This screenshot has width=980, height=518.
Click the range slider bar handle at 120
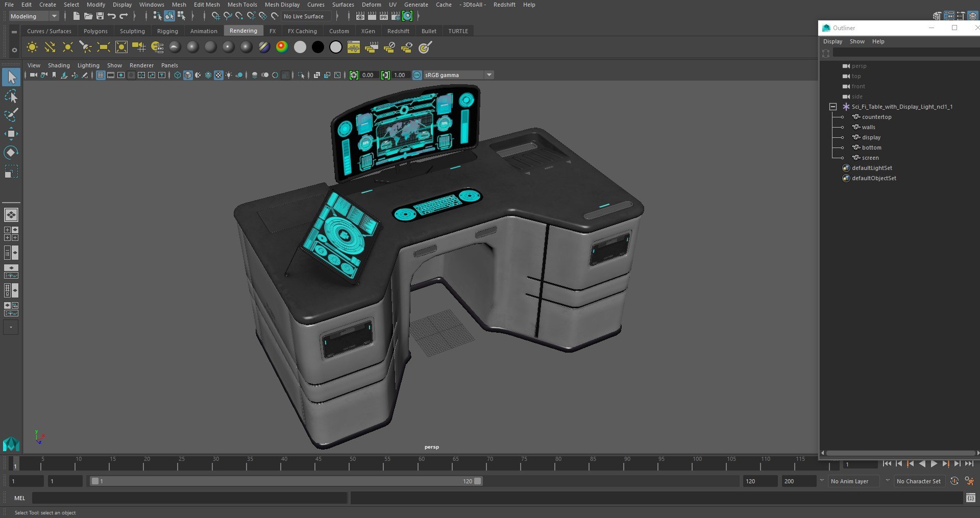pyautogui.click(x=478, y=481)
